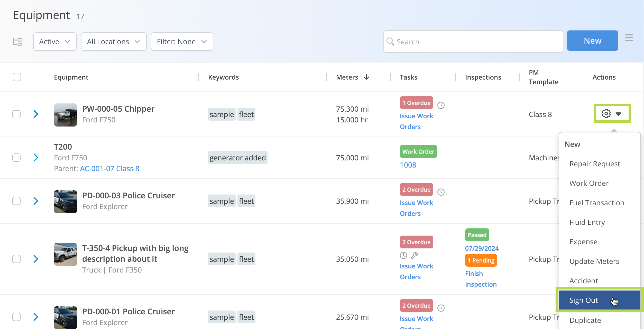Click the hierarchy tree view icon
Viewport: 644px width, 329px height.
pos(18,42)
